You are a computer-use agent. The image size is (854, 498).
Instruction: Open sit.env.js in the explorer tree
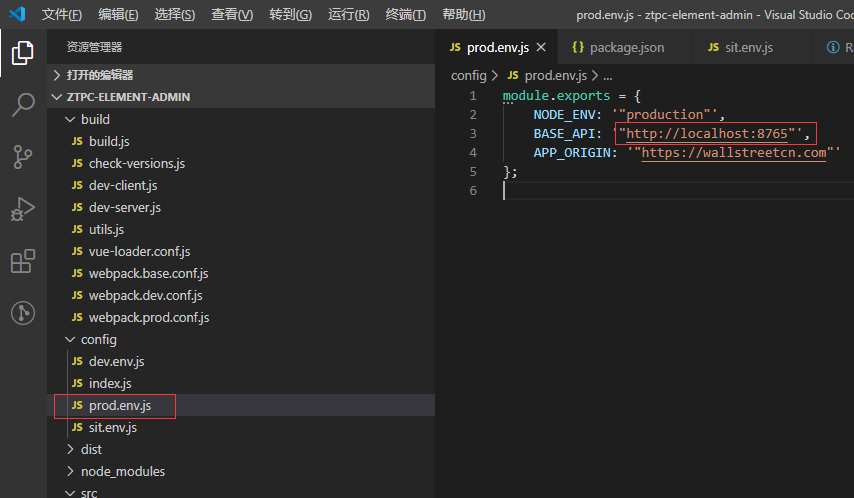click(x=241, y=428)
